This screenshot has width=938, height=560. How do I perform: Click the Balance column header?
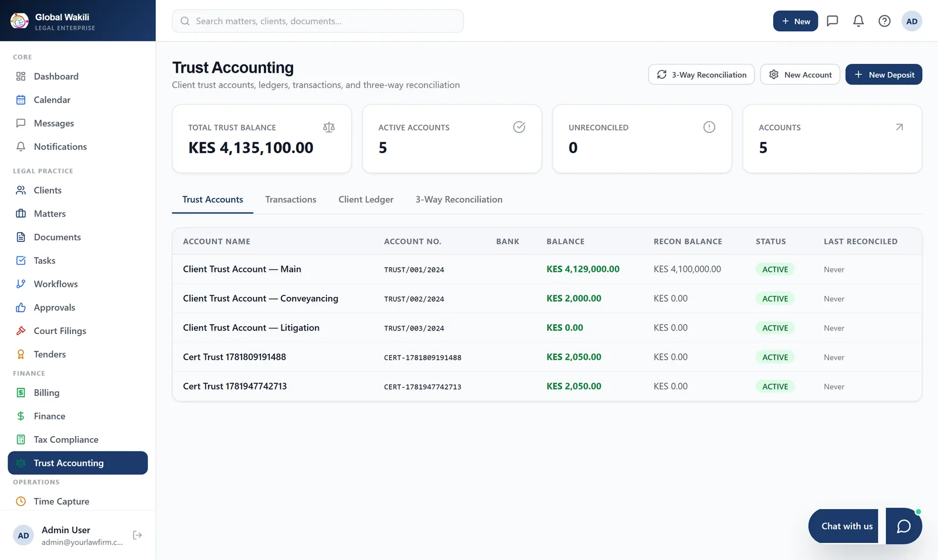click(x=565, y=241)
